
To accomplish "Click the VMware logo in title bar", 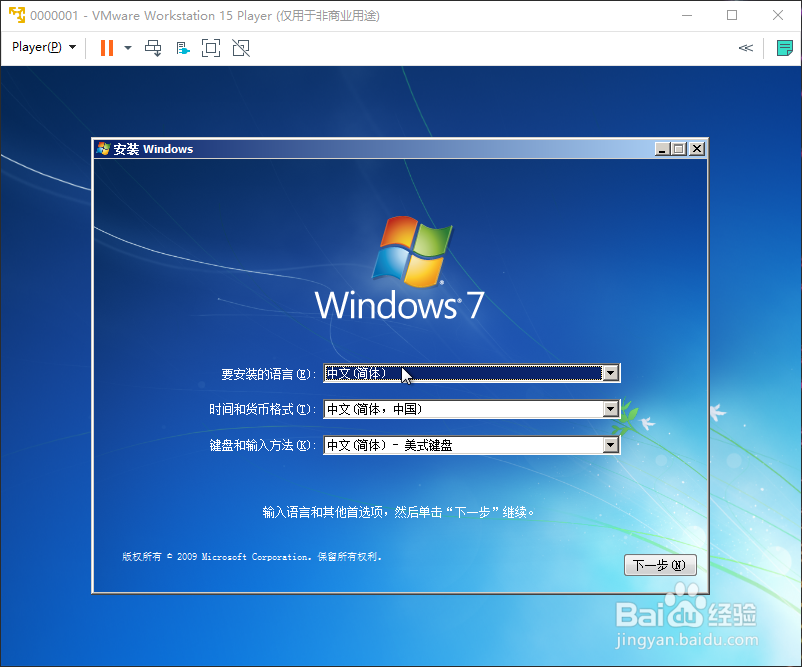I will tap(17, 15).
